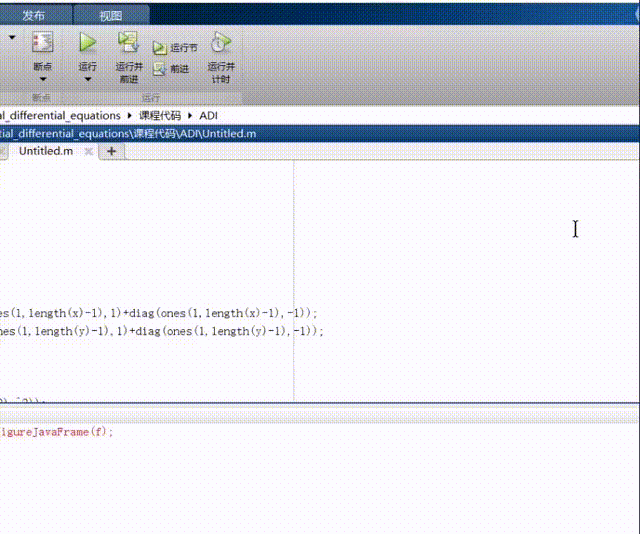Open the small dropdown arrow left of Breakpoints
This screenshot has width=640, height=534.
pyautogui.click(x=12, y=37)
